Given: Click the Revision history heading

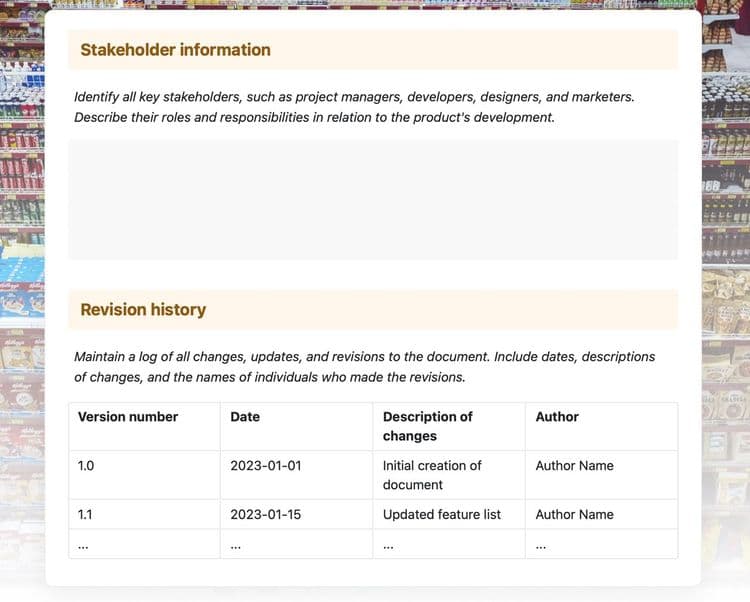Looking at the screenshot, I should 143,309.
